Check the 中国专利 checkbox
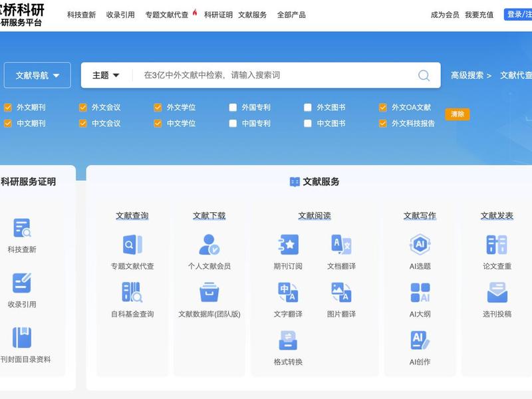The width and height of the screenshot is (532, 399). tap(233, 124)
